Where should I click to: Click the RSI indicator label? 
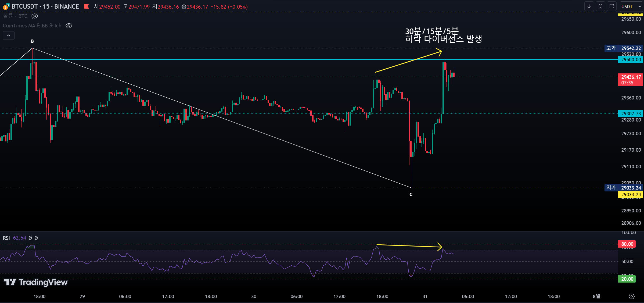[x=6, y=238]
